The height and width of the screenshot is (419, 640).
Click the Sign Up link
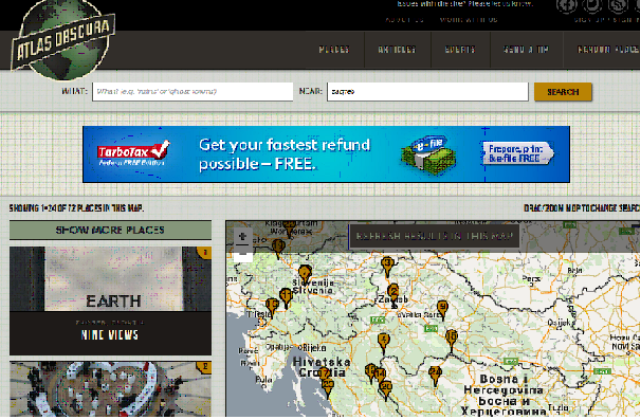(x=589, y=20)
